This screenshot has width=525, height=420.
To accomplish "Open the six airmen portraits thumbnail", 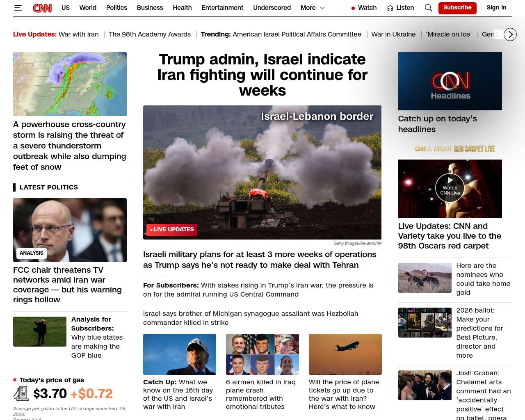I will (x=262, y=354).
